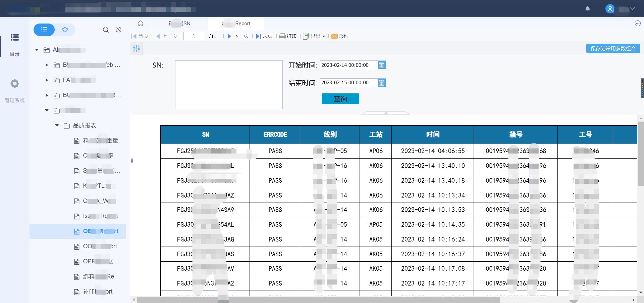Click the report vertical scrollbar
The width and height of the screenshot is (644, 303).
641,154
